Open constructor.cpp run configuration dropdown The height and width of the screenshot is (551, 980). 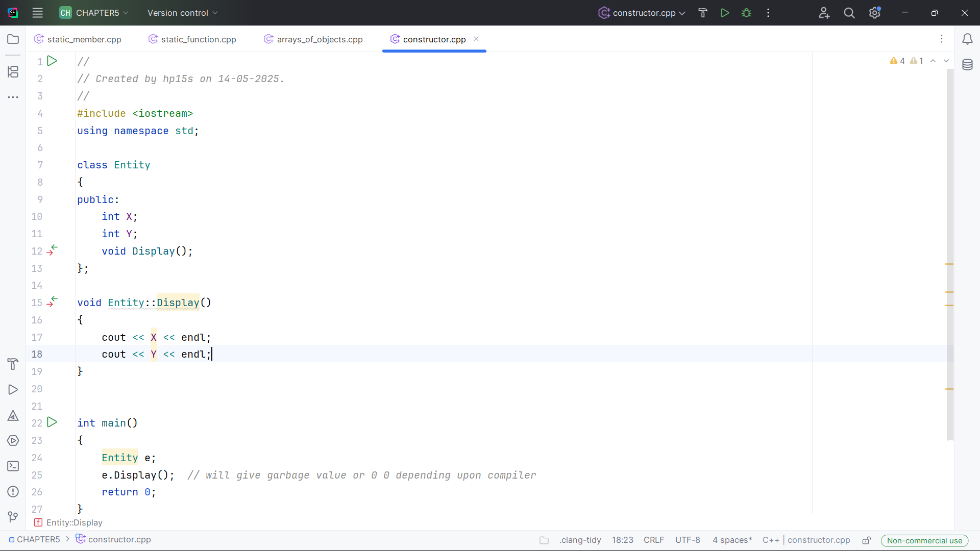642,13
